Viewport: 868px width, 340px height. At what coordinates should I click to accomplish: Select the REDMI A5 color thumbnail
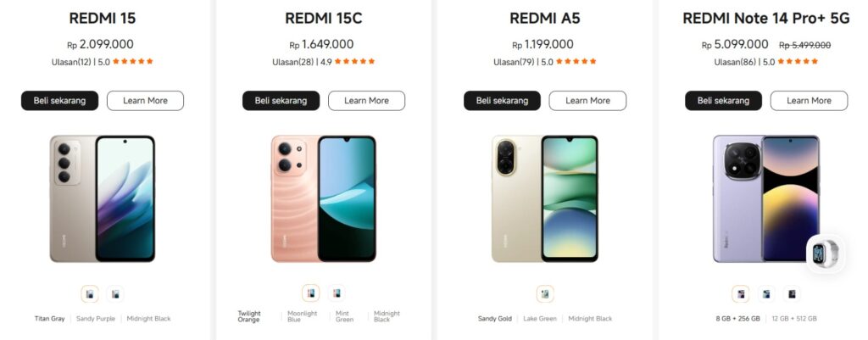pos(545,294)
